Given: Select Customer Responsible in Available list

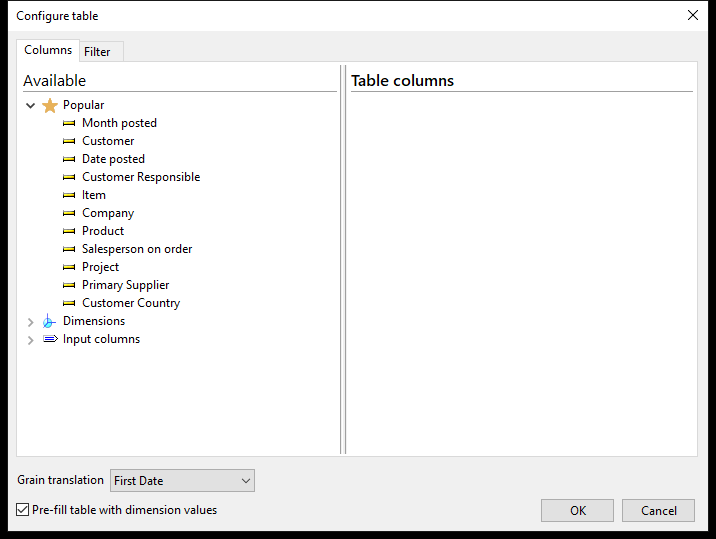Looking at the screenshot, I should 141,177.
